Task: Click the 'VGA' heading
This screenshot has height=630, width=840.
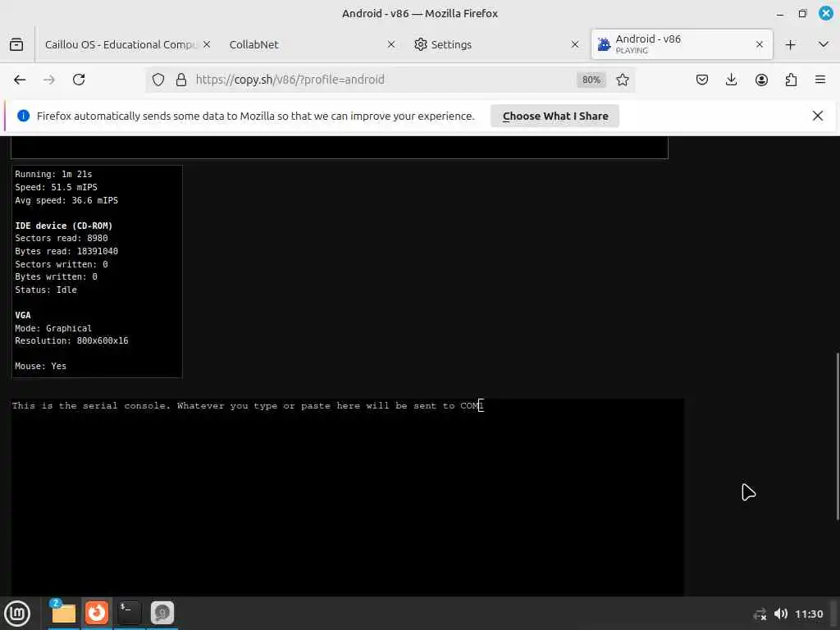Action: point(23,315)
